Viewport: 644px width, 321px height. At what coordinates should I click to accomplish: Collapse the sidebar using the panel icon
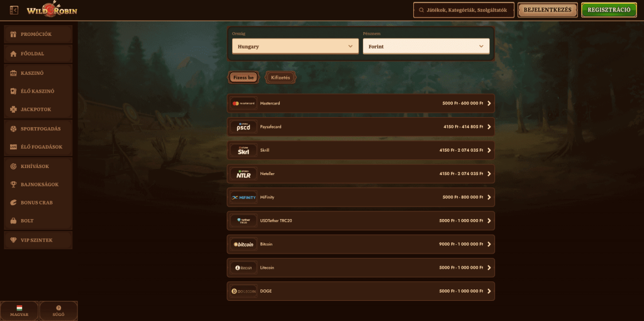[14, 10]
